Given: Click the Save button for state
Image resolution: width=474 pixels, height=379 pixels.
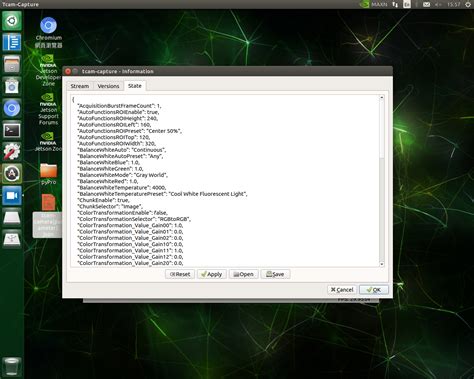Looking at the screenshot, I should [275, 274].
